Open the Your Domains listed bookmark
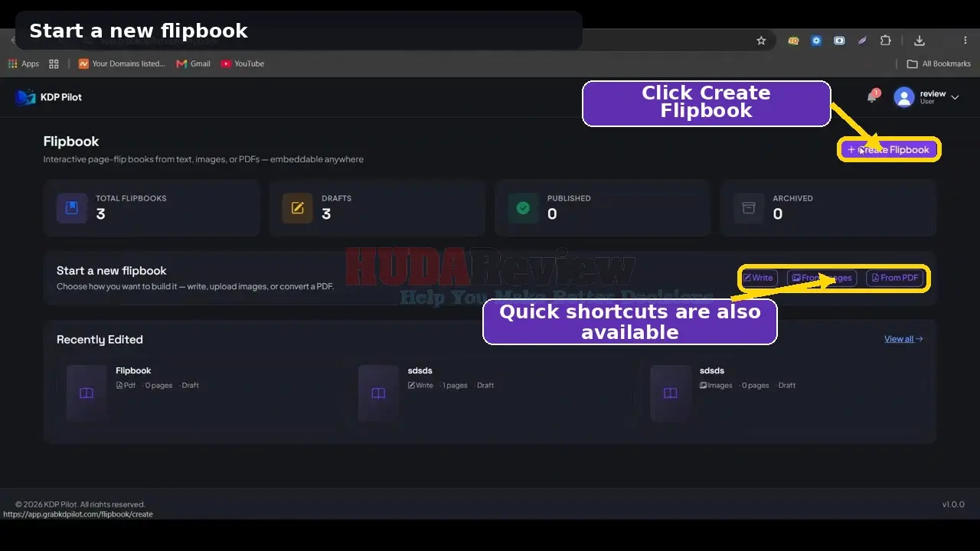 click(122, 64)
